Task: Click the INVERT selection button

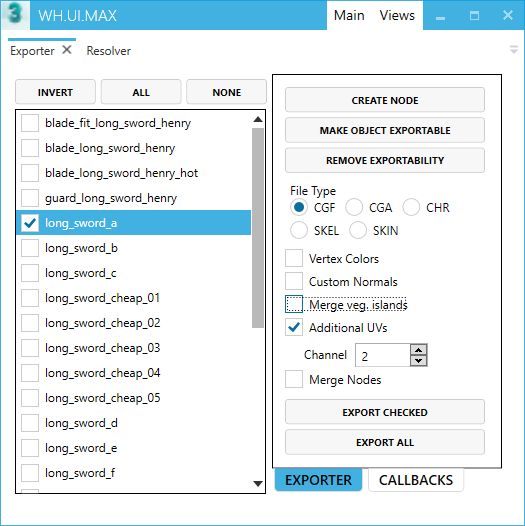Action: point(55,92)
